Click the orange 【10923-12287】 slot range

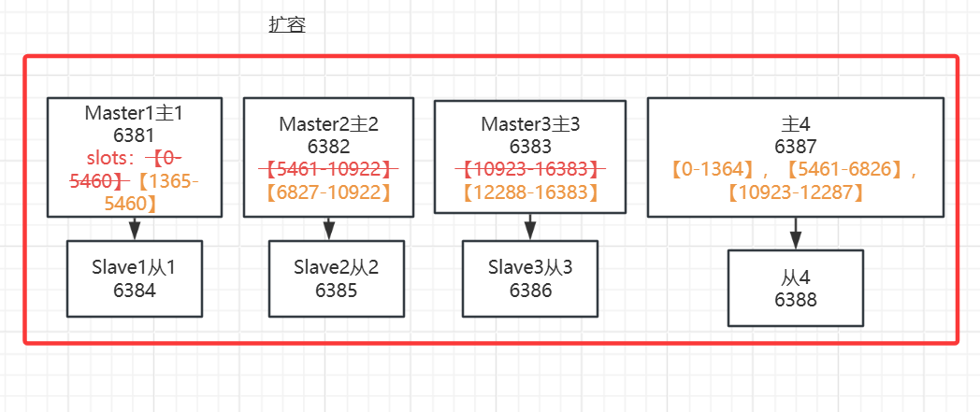pyautogui.click(x=795, y=192)
